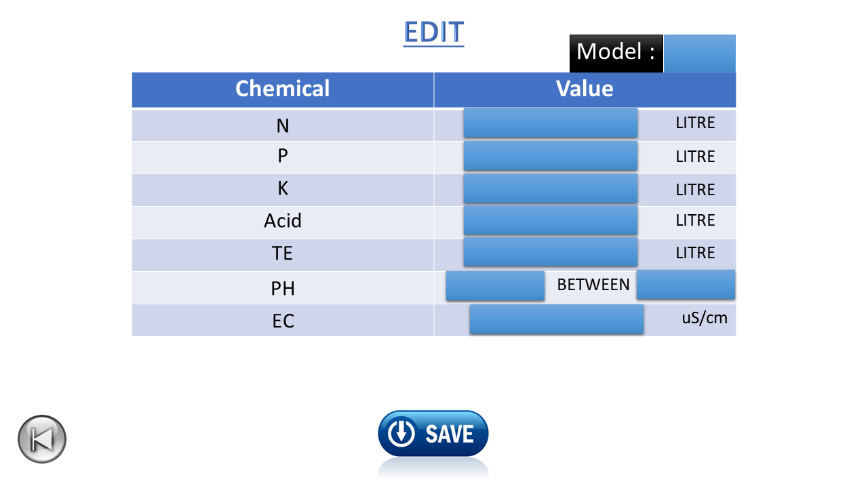868x488 pixels.
Task: Select the P litre value field
Action: (x=551, y=156)
